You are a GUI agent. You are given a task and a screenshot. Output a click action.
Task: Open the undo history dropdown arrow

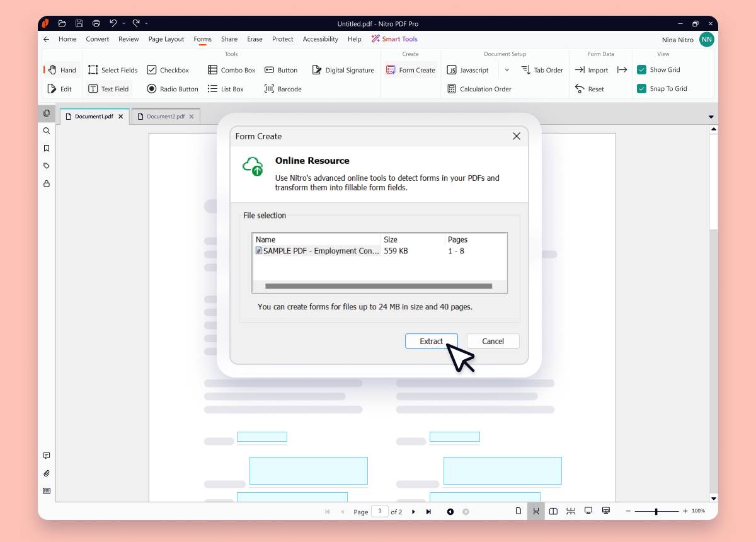123,23
